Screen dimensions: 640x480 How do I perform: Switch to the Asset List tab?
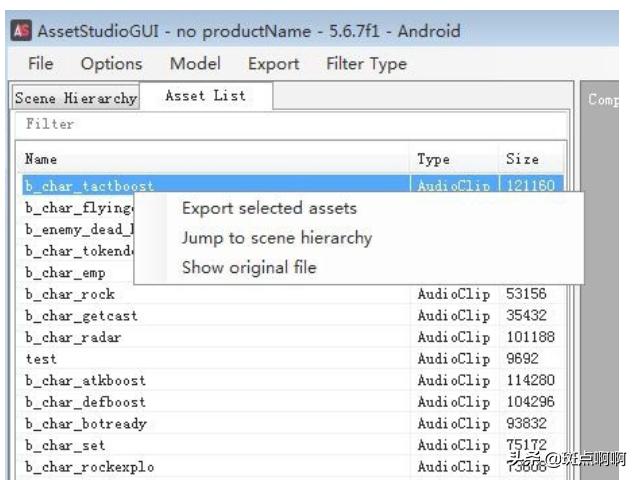coord(205,96)
